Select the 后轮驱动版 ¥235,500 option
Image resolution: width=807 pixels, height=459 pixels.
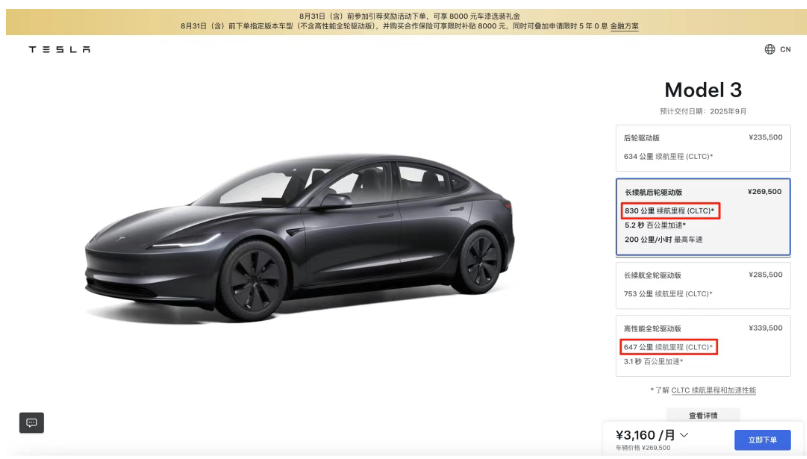[703, 148]
